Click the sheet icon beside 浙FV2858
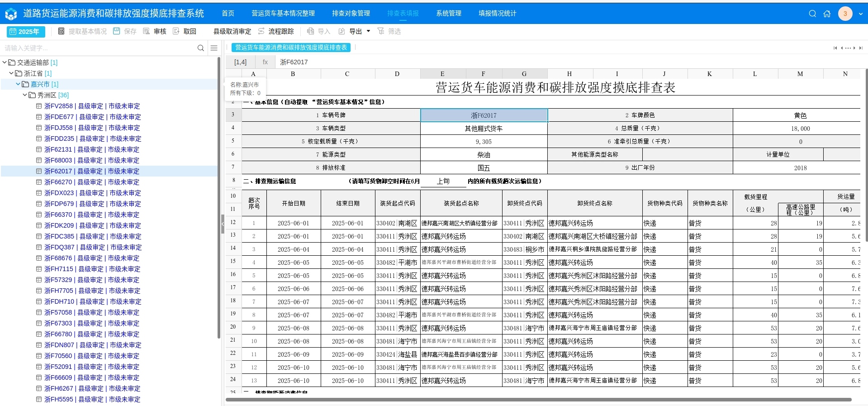Image resolution: width=868 pixels, height=406 pixels. (x=39, y=106)
